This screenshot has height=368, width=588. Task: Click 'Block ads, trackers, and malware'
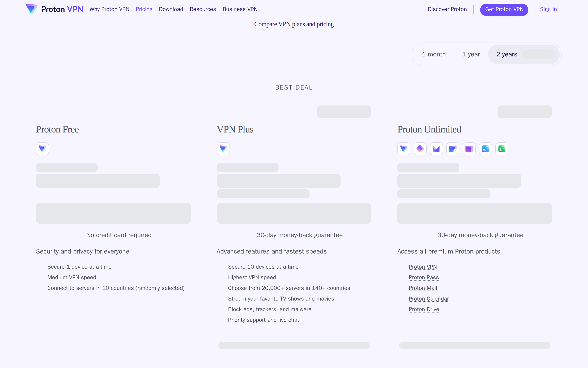[270, 309]
